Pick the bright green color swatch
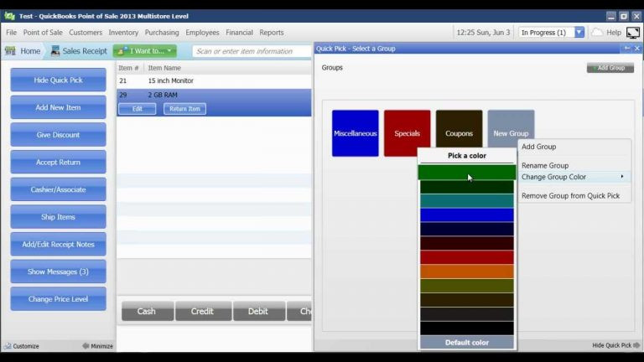 tap(467, 173)
